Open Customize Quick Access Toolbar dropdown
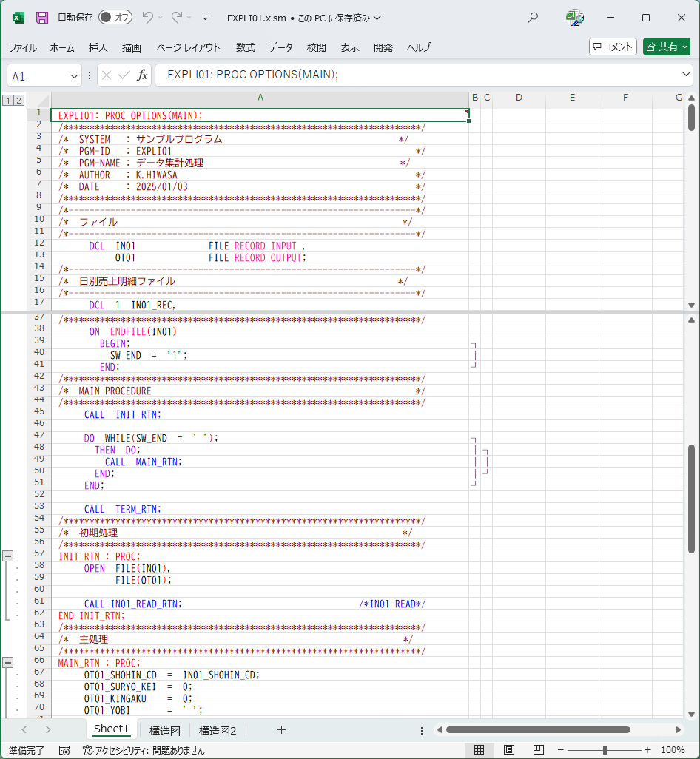 (205, 18)
